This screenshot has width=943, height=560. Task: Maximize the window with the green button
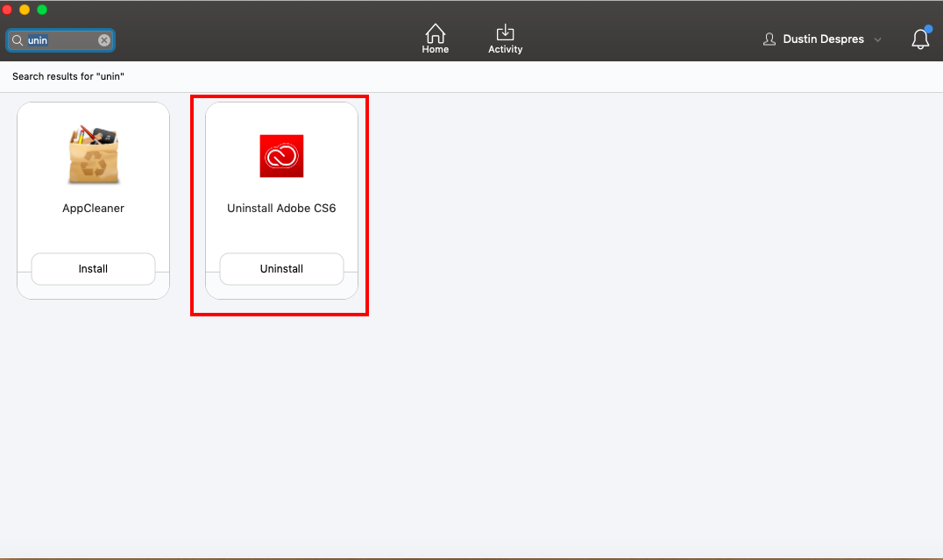click(x=42, y=10)
